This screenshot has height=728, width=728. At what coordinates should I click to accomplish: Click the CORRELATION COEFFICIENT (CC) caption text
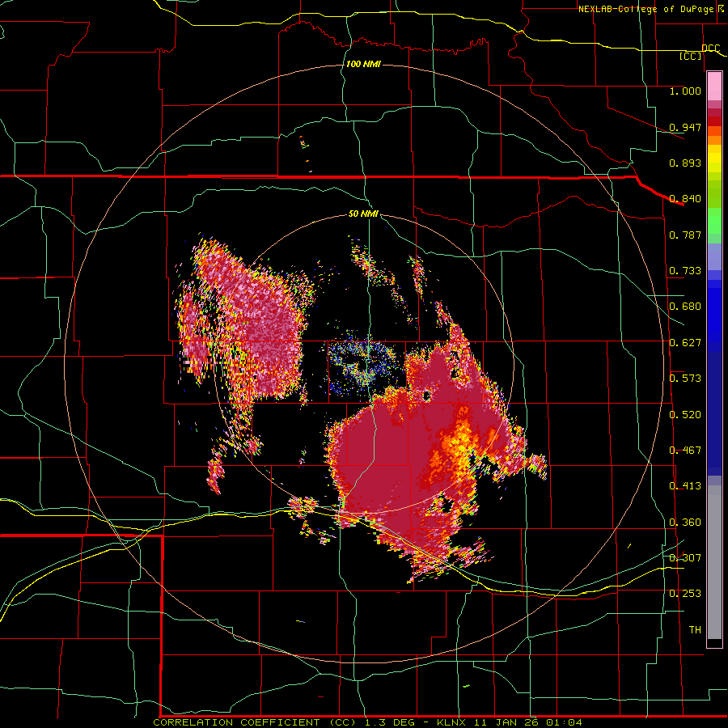point(255,722)
